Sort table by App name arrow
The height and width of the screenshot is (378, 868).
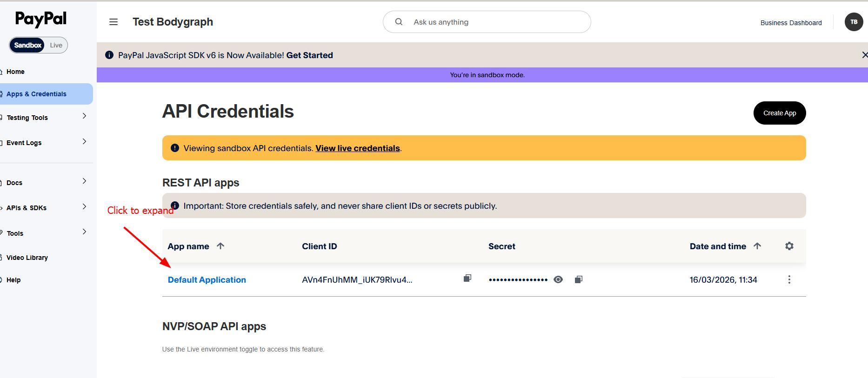tap(220, 246)
